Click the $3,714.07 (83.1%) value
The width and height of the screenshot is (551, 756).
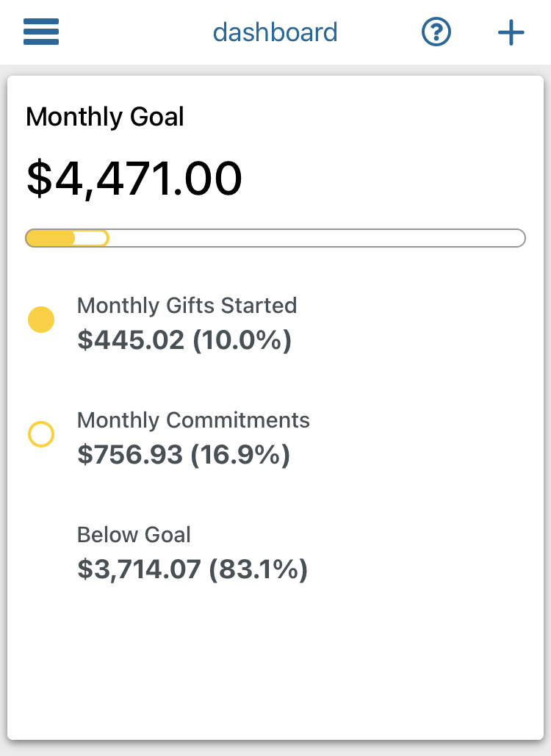[x=192, y=569]
